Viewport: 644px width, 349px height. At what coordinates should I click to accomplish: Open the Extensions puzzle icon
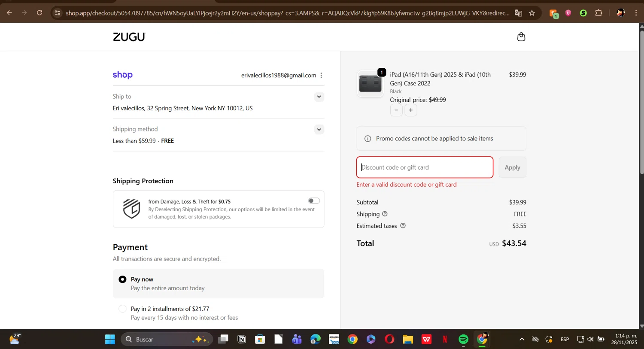[598, 13]
